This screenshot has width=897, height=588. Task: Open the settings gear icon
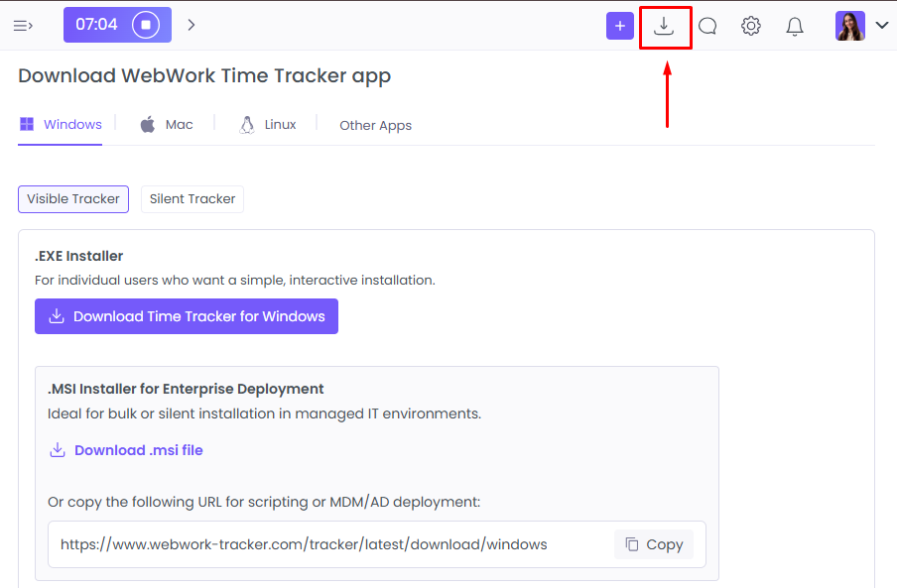[750, 26]
